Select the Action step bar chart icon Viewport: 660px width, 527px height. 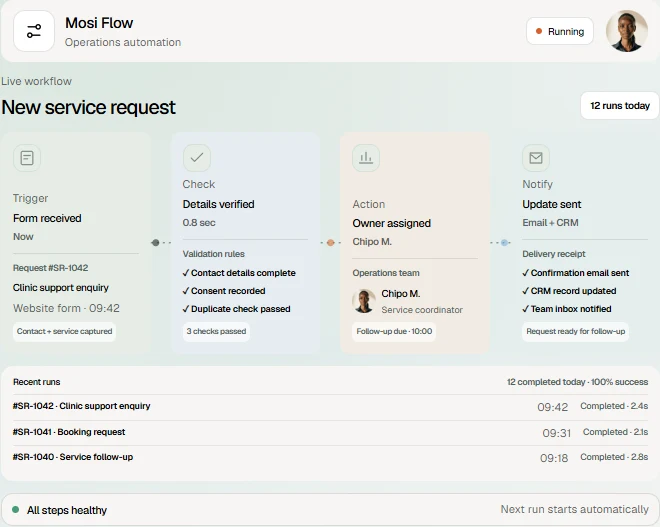[366, 158]
